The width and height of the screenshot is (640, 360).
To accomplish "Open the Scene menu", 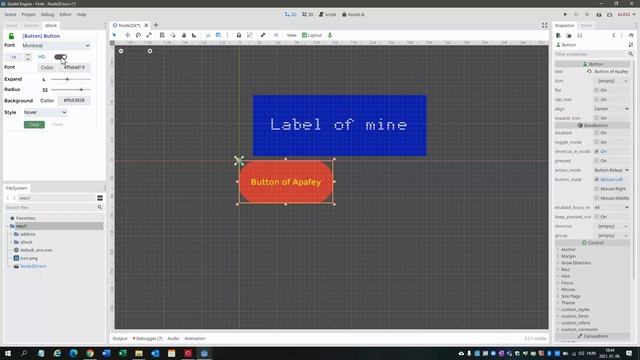I will (11, 14).
